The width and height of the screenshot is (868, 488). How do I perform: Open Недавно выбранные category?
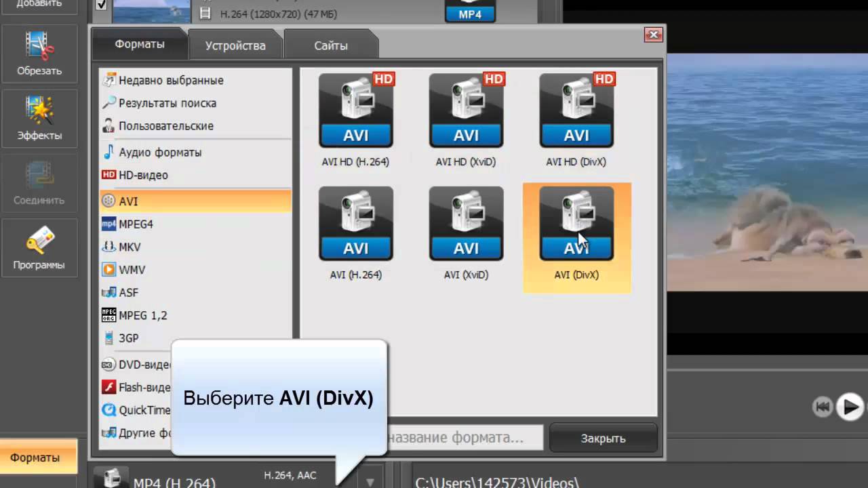pos(196,80)
